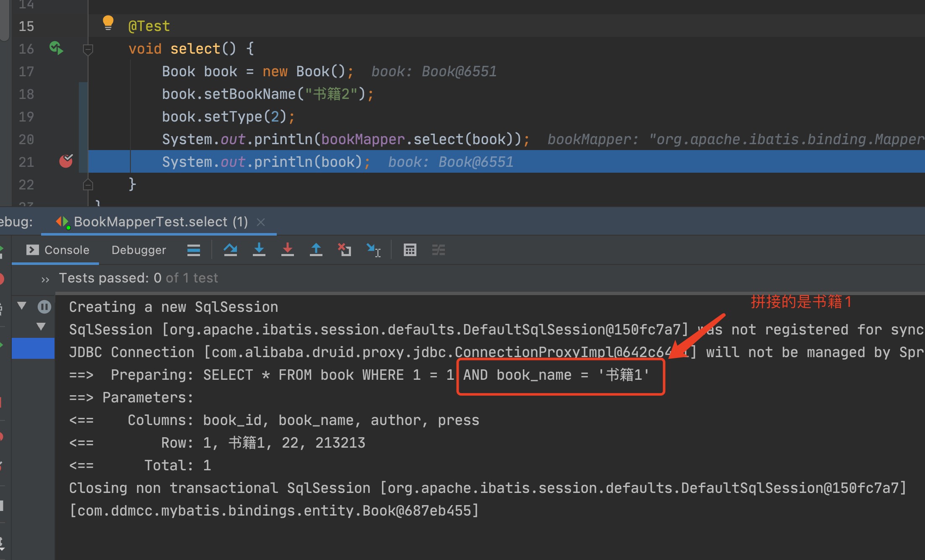Click line number 17 in the gutter
The width and height of the screenshot is (925, 560).
(x=26, y=71)
